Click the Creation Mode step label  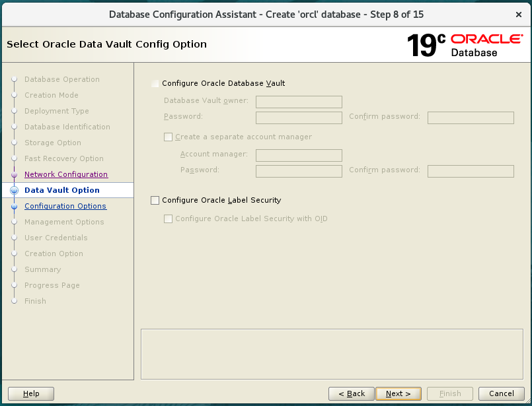click(x=52, y=95)
